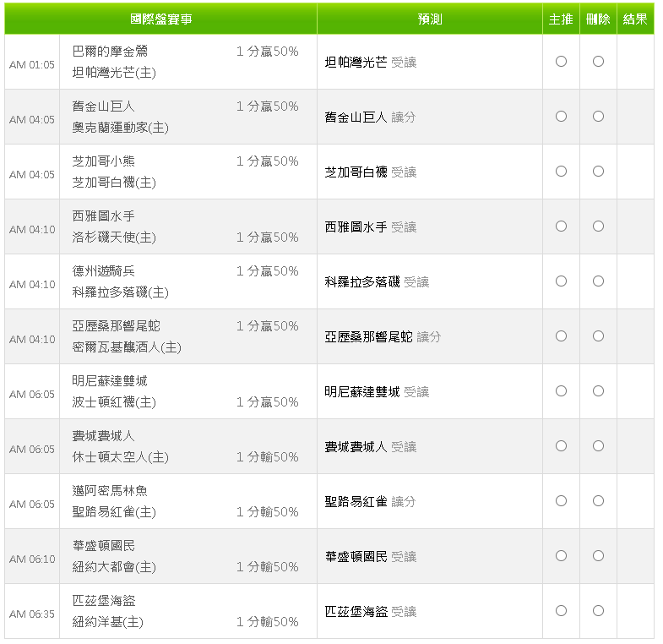Screen dimensions: 663x644
Task: Click the 刪除 column header
Action: coord(598,19)
